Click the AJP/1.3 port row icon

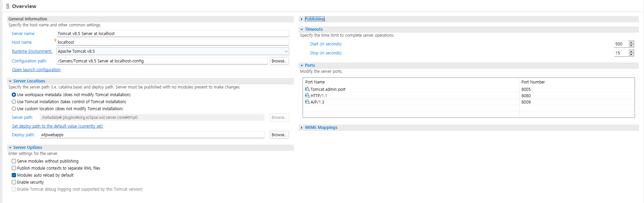307,102
